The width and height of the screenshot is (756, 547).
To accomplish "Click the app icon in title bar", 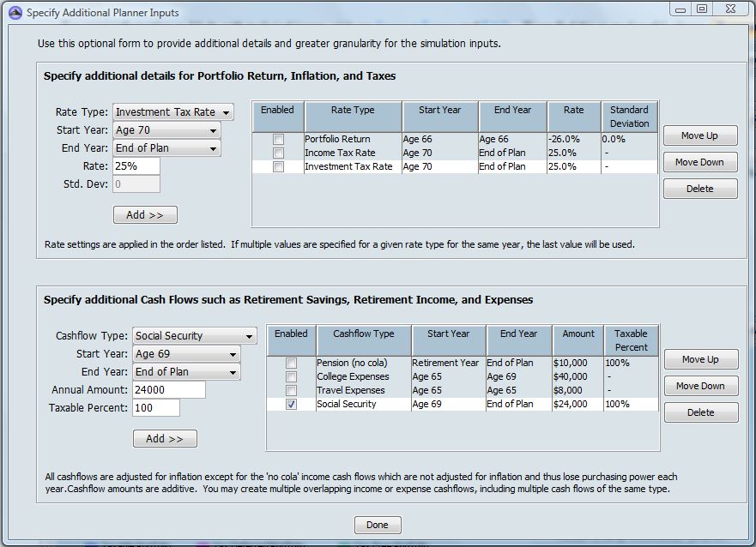I will [x=15, y=13].
